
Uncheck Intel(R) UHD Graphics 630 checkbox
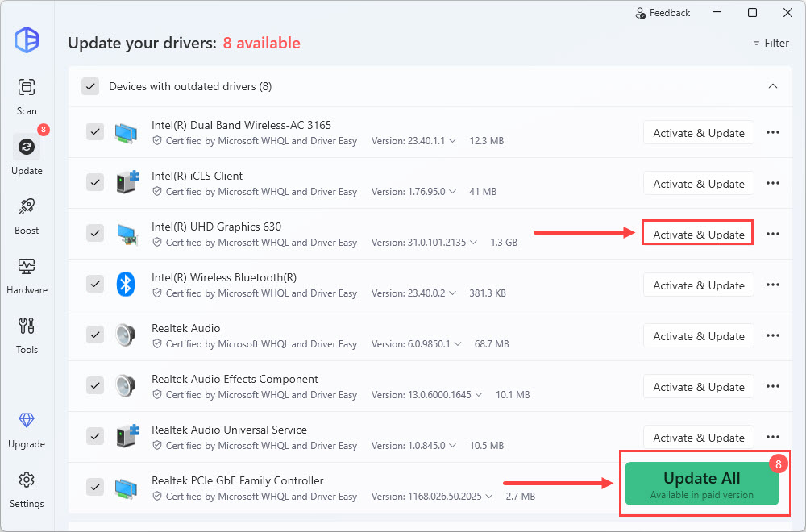(95, 234)
